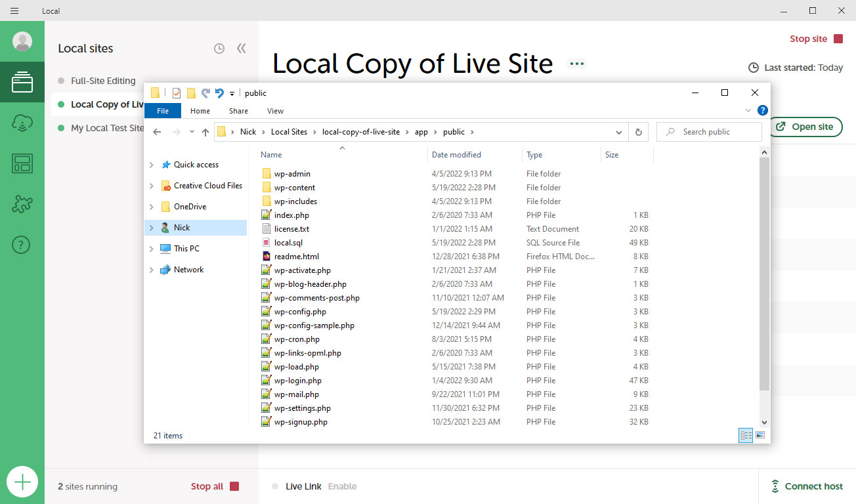Image resolution: width=856 pixels, height=504 pixels.
Task: Click the Explorer Properties quick access icon
Action: 177,93
